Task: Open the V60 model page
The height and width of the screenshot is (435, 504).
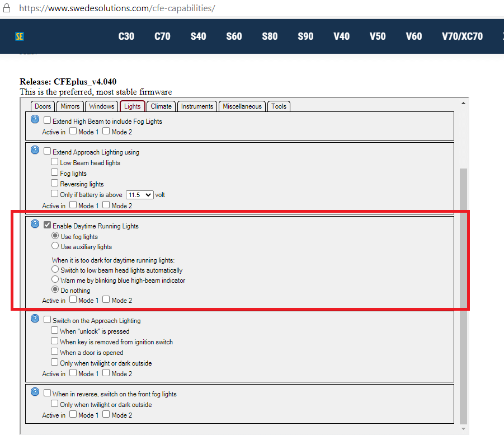Action: pyautogui.click(x=414, y=36)
